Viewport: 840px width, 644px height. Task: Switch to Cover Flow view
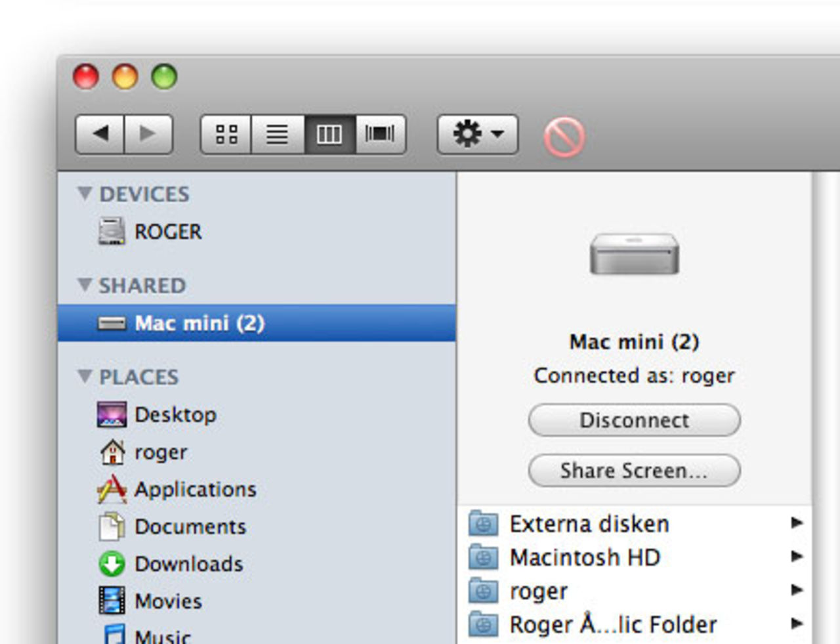[x=380, y=135]
